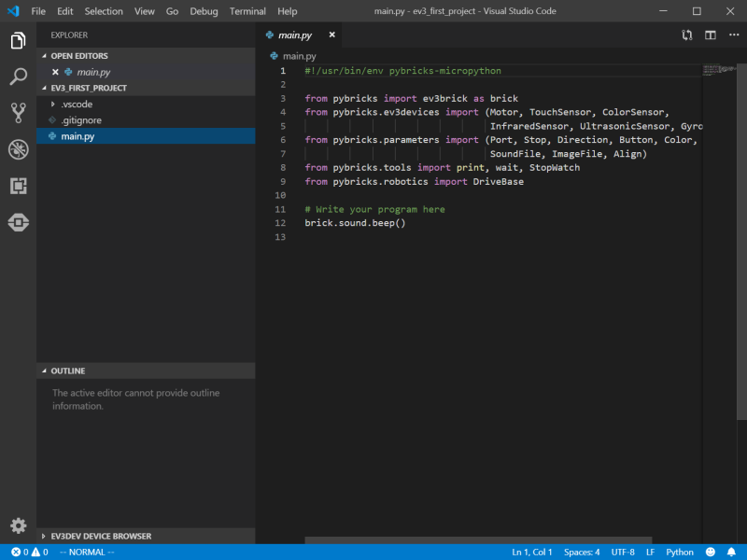This screenshot has width=747, height=560.
Task: Open the Terminal menu
Action: pyautogui.click(x=247, y=11)
